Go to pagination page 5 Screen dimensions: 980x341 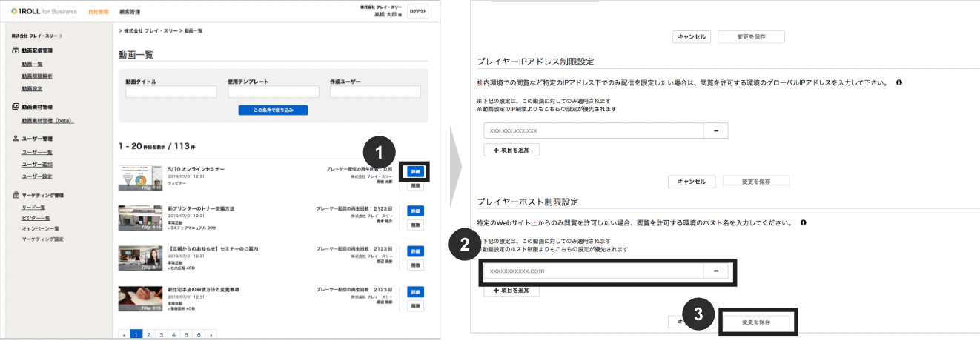pyautogui.click(x=186, y=334)
